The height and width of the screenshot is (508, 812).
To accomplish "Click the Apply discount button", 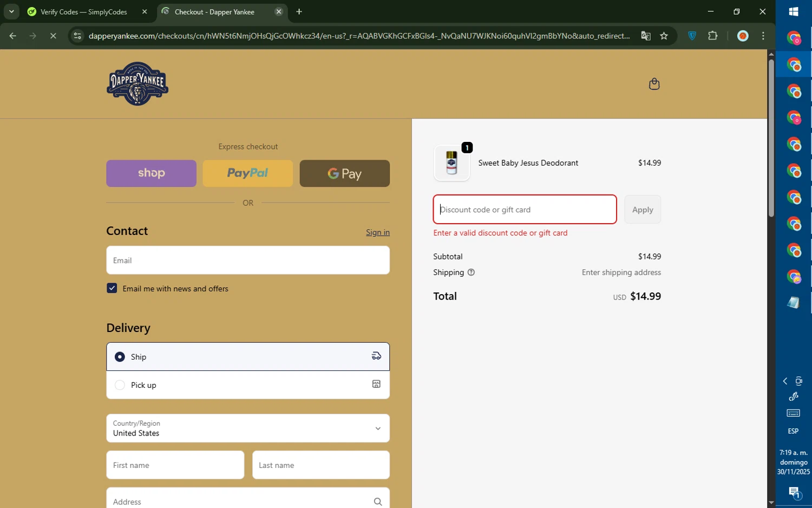I will point(643,210).
